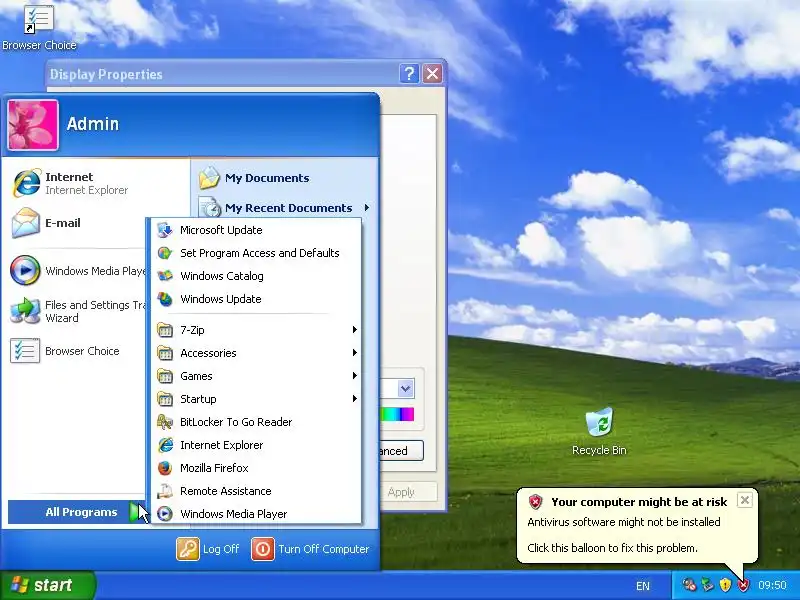Click the My Recent Documents icon
The width and height of the screenshot is (800, 600).
click(x=210, y=208)
